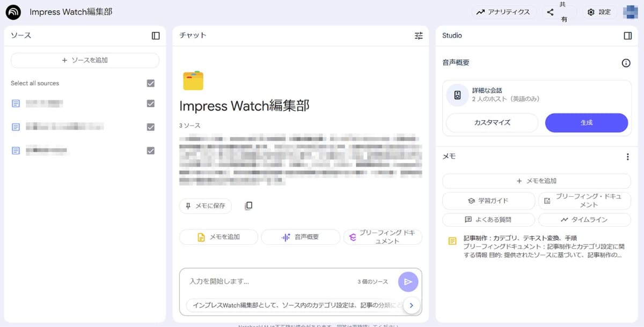
Task: Click the NotebookLM logo top left
Action: pos(13,11)
